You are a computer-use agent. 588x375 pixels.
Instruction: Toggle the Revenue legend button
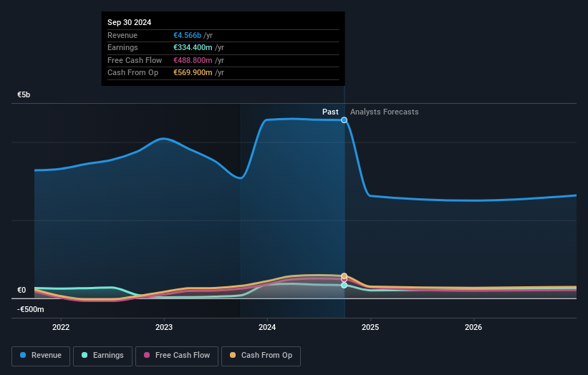[41, 356]
